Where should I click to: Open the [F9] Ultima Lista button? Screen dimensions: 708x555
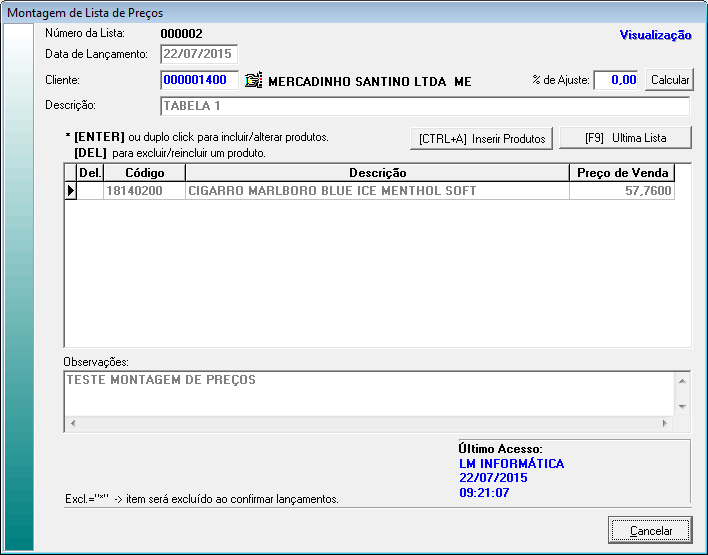(x=624, y=138)
